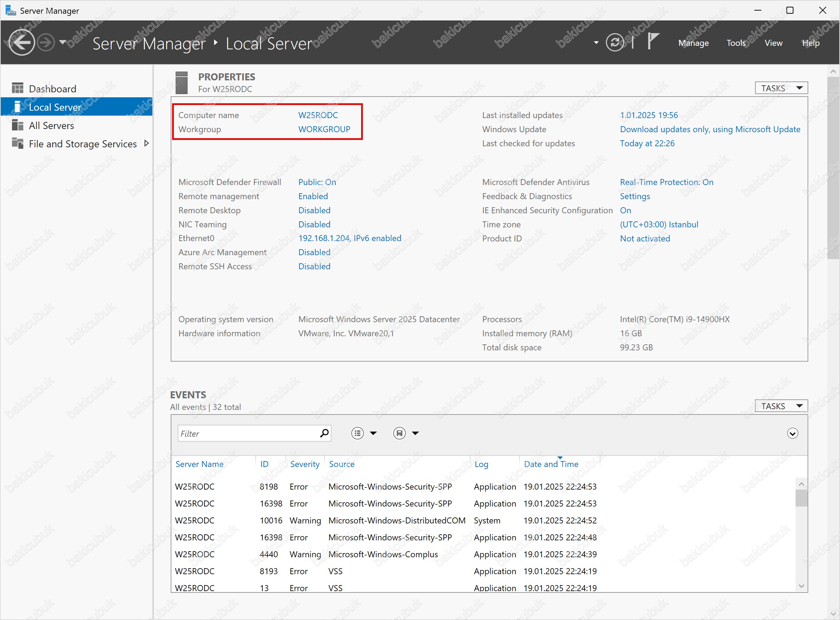The width and height of the screenshot is (840, 620).
Task: Click Download updates only link
Action: point(710,129)
